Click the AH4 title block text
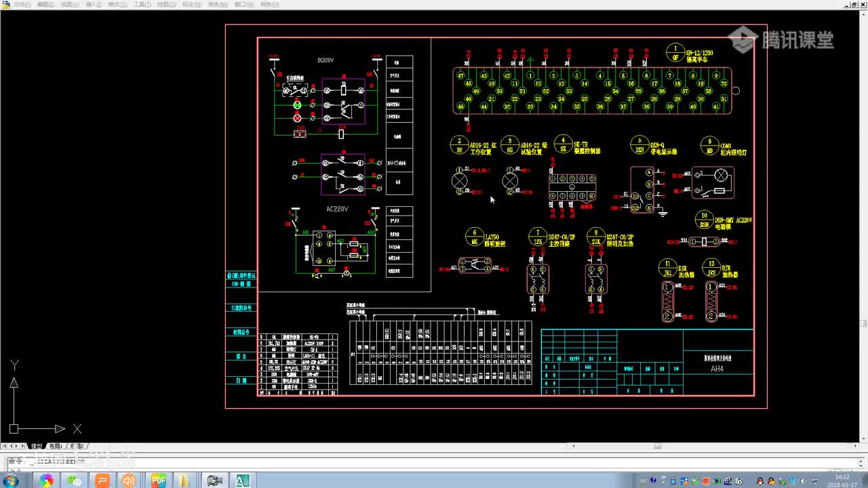 pos(717,369)
